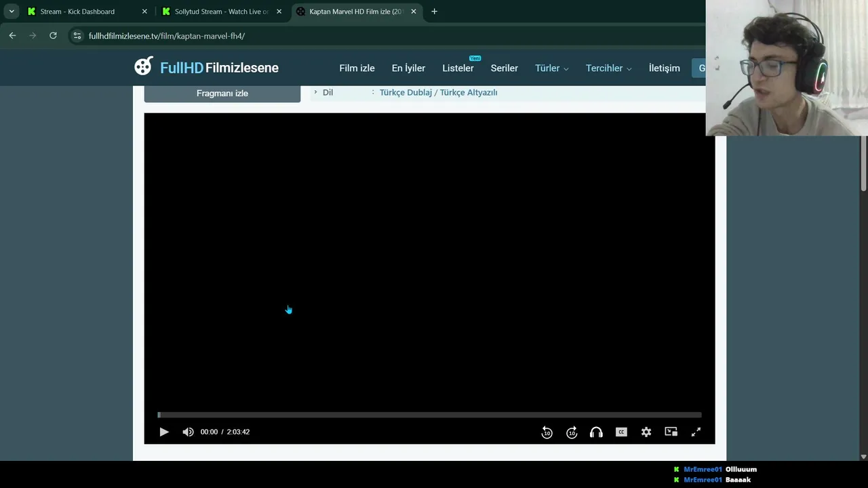
Task: Click the FullHD Filmizlesene logo
Action: 206,67
